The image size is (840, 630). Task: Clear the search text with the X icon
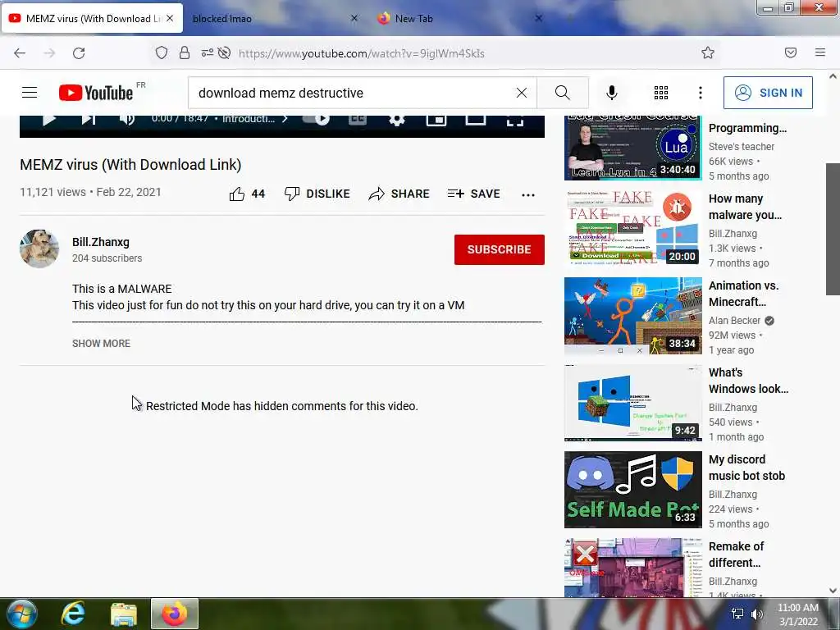pyautogui.click(x=521, y=93)
